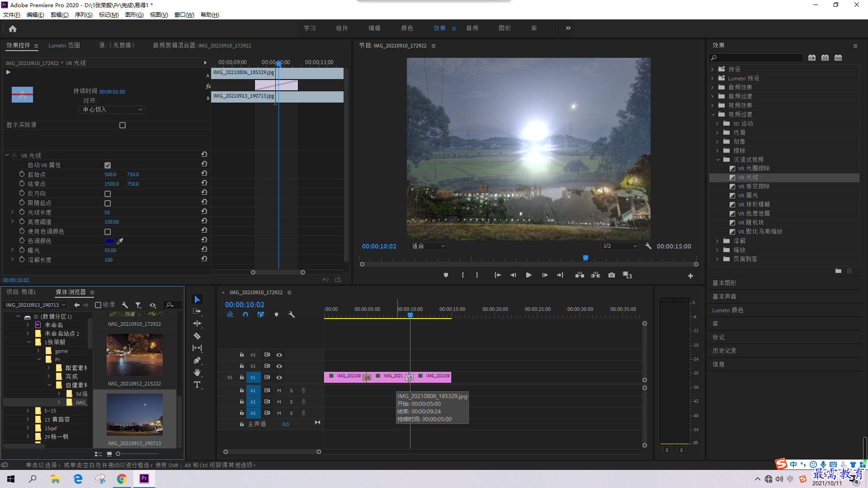The height and width of the screenshot is (488, 868).
Task: Select the Razor tool
Action: click(197, 336)
